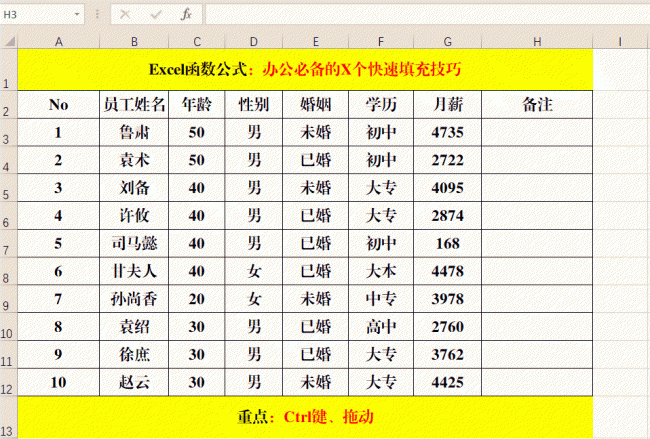Open Insert Function fx dialog
Image resolution: width=650 pixels, height=439 pixels.
pos(186,15)
